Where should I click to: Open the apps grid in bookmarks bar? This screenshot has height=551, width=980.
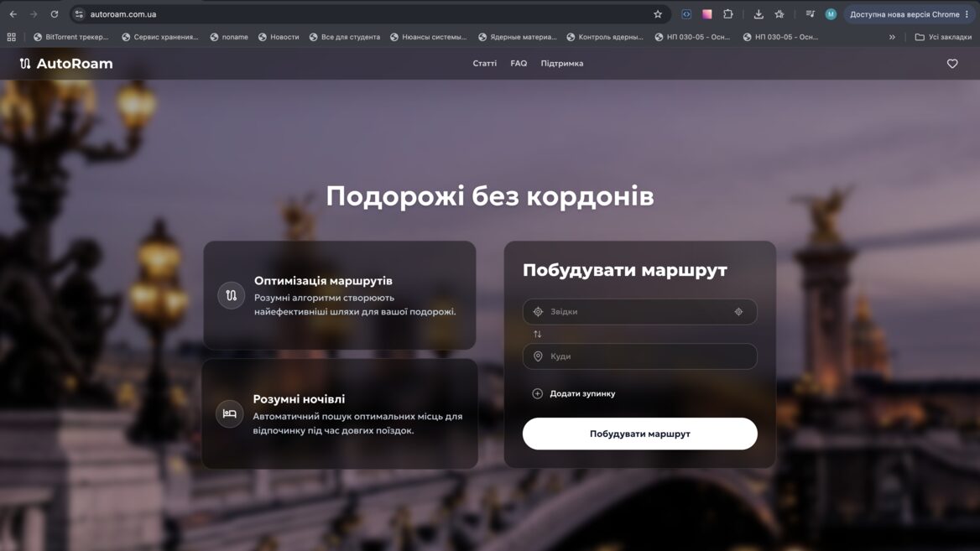[x=11, y=37]
